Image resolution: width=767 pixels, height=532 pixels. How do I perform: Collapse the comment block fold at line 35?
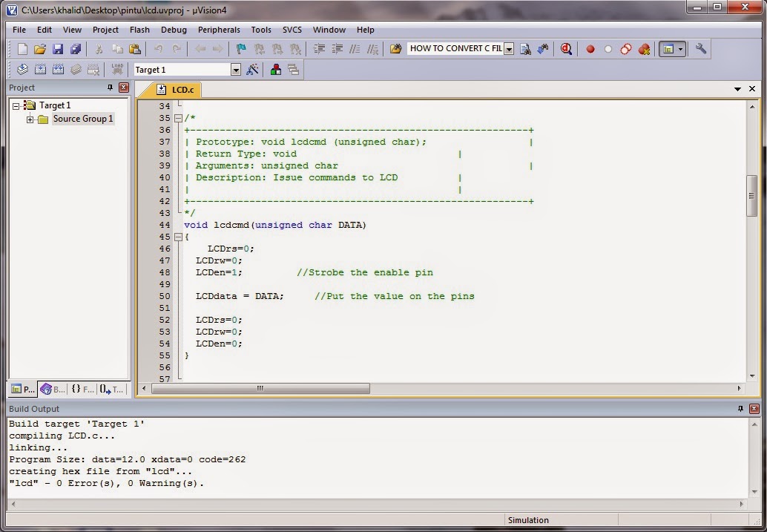coord(178,118)
